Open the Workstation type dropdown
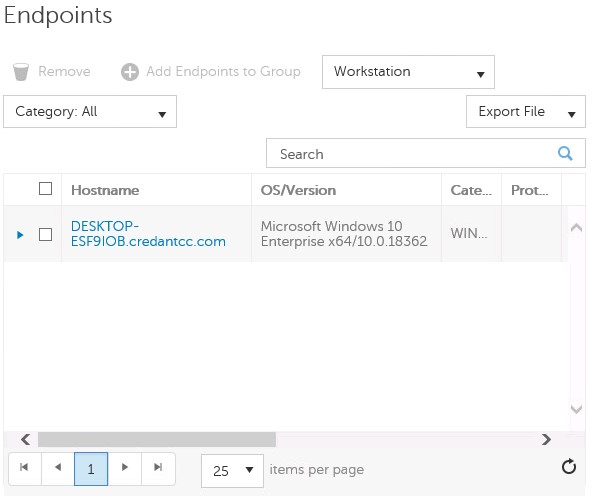 [x=408, y=72]
